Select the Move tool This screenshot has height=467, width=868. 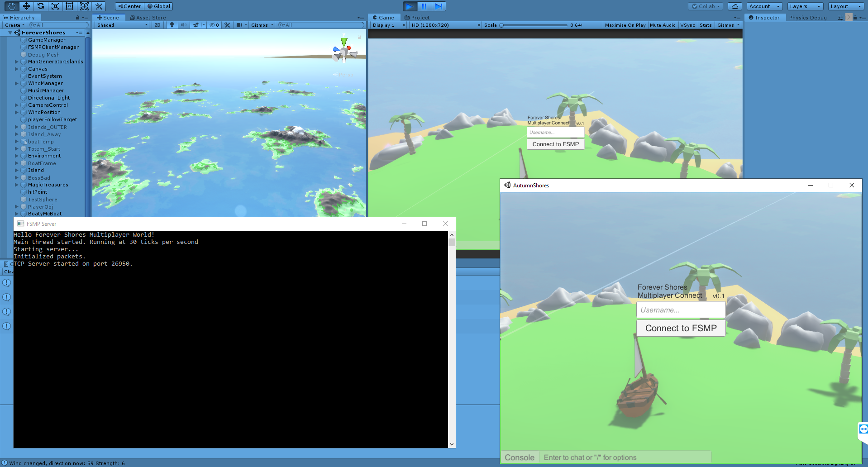pyautogui.click(x=26, y=6)
